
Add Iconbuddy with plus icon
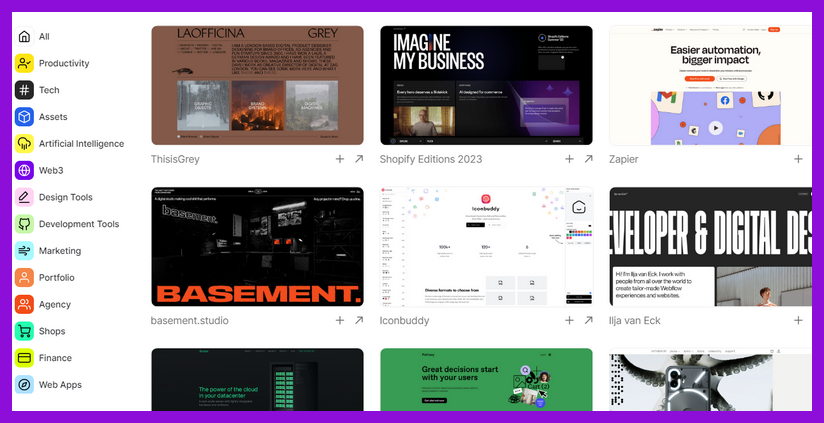tap(569, 320)
